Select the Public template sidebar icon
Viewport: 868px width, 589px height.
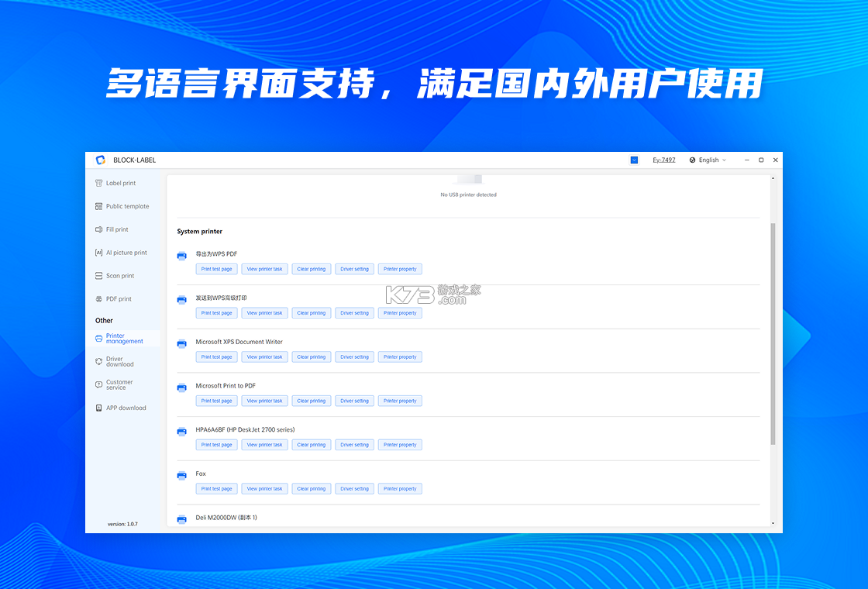coord(98,206)
